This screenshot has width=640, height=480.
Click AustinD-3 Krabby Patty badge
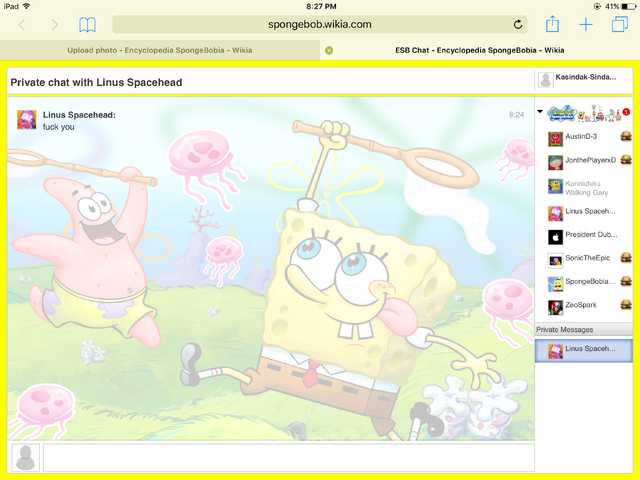point(626,136)
